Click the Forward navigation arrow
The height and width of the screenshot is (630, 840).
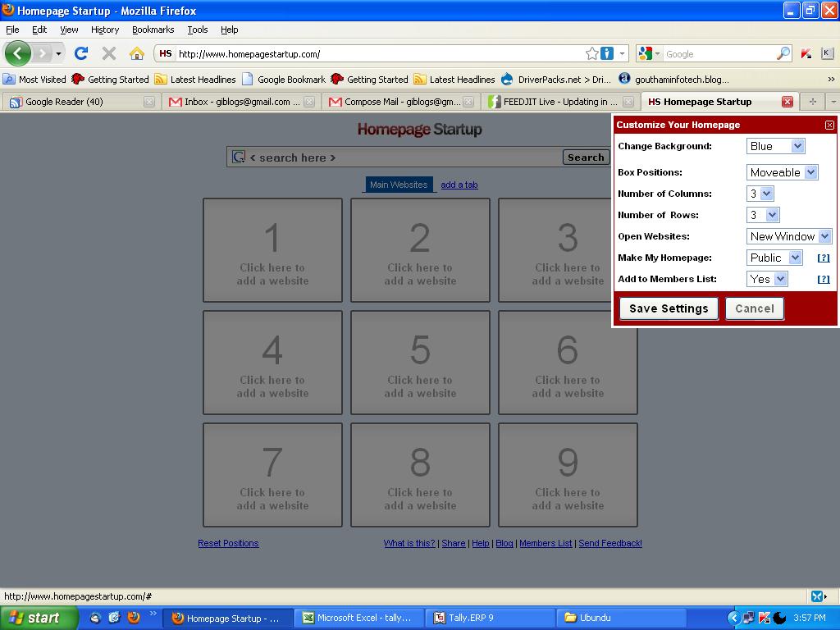pyautogui.click(x=42, y=53)
